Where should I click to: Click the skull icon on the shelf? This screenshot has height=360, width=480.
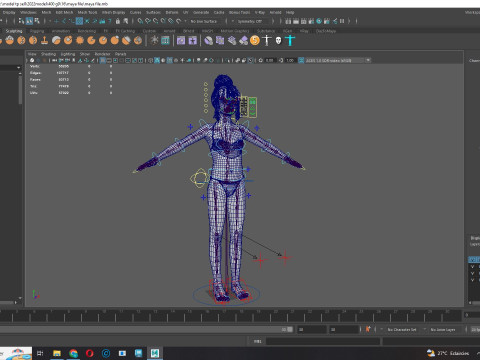pos(278,41)
